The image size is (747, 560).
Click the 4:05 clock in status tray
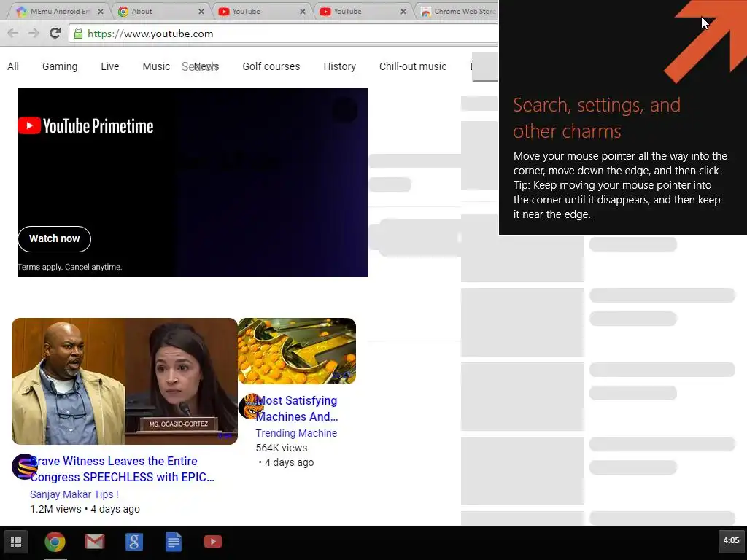731,540
